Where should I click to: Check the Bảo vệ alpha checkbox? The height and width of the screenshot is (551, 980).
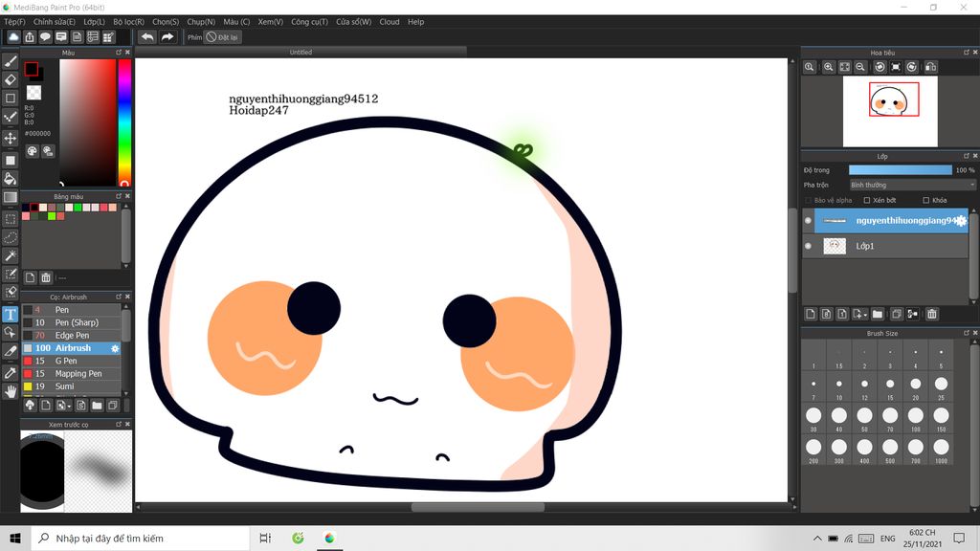(808, 201)
